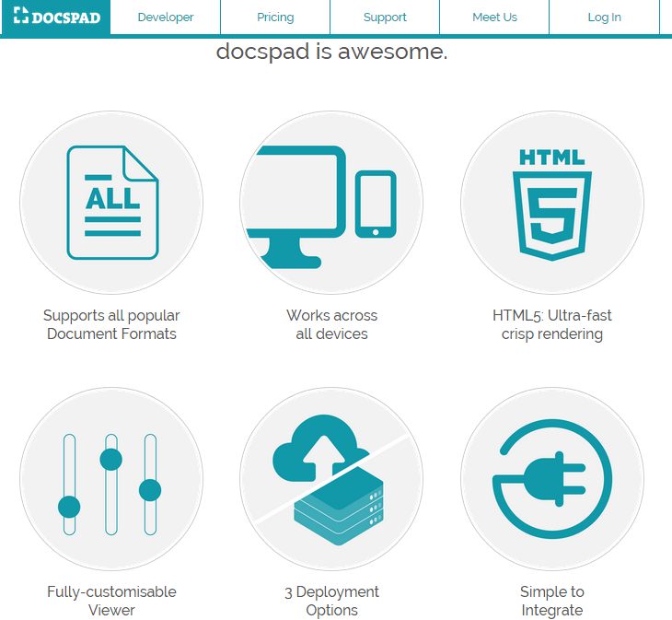
Task: Click the ALL document formats icon
Action: point(111,203)
